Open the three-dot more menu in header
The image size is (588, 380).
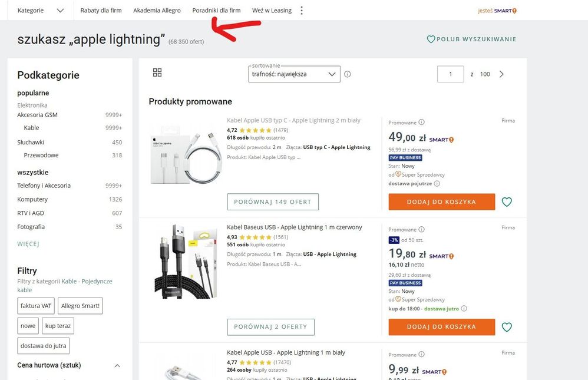(x=302, y=11)
